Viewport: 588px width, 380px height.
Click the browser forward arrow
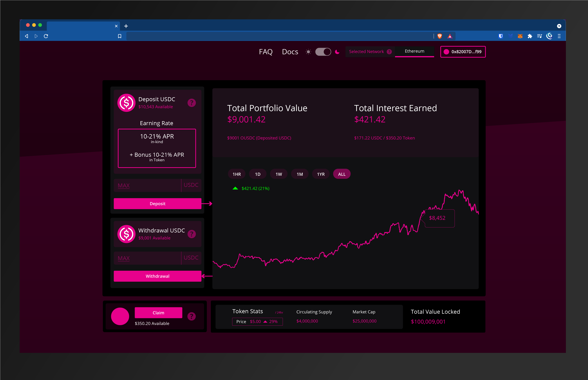tap(36, 36)
